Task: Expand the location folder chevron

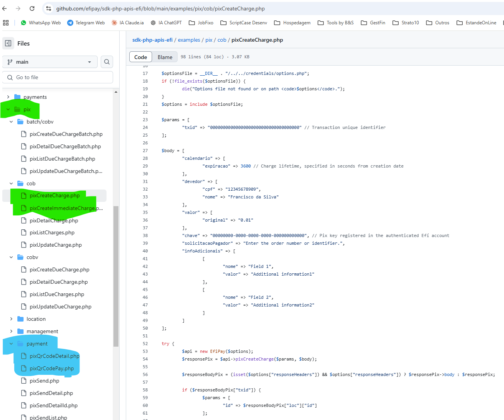Action: point(11,319)
